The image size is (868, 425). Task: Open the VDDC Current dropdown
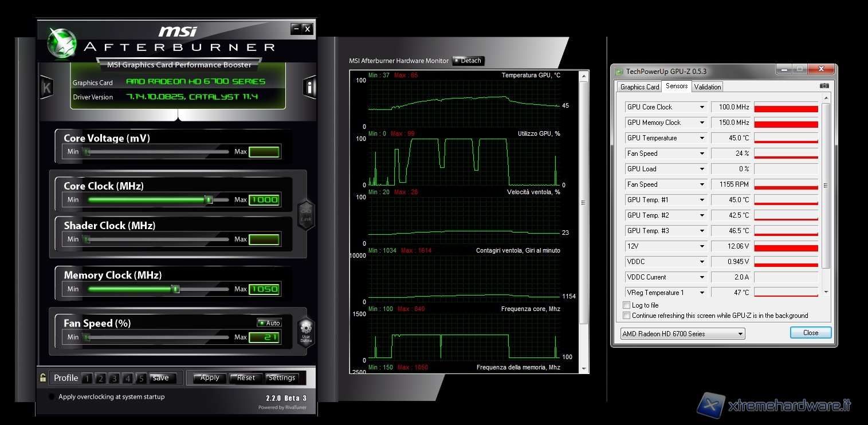click(702, 277)
